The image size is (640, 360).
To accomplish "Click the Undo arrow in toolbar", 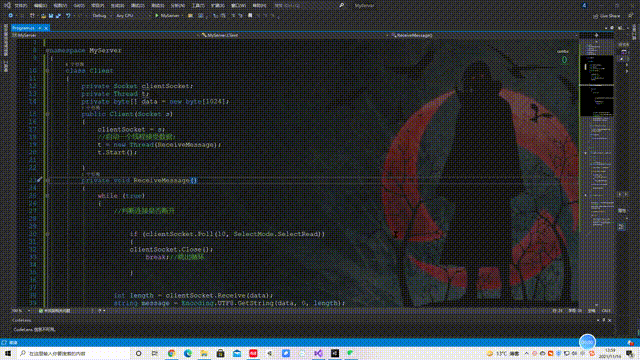I will click(x=68, y=16).
